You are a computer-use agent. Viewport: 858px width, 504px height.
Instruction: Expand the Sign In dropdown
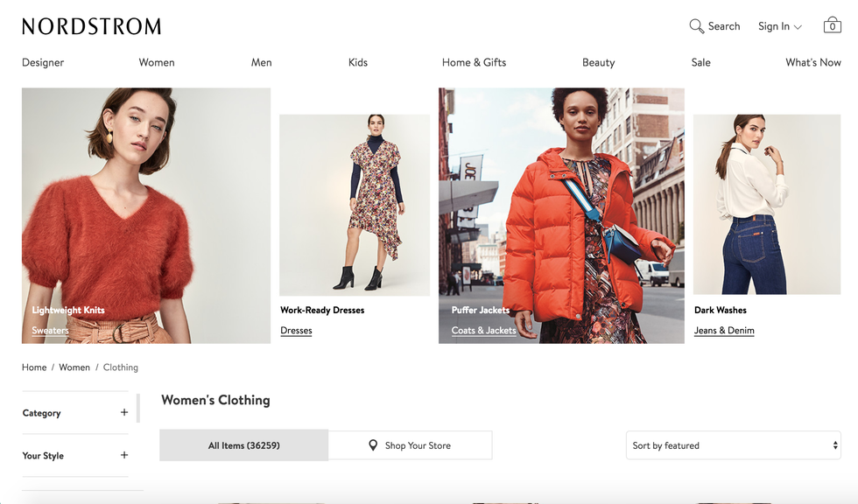pyautogui.click(x=779, y=26)
